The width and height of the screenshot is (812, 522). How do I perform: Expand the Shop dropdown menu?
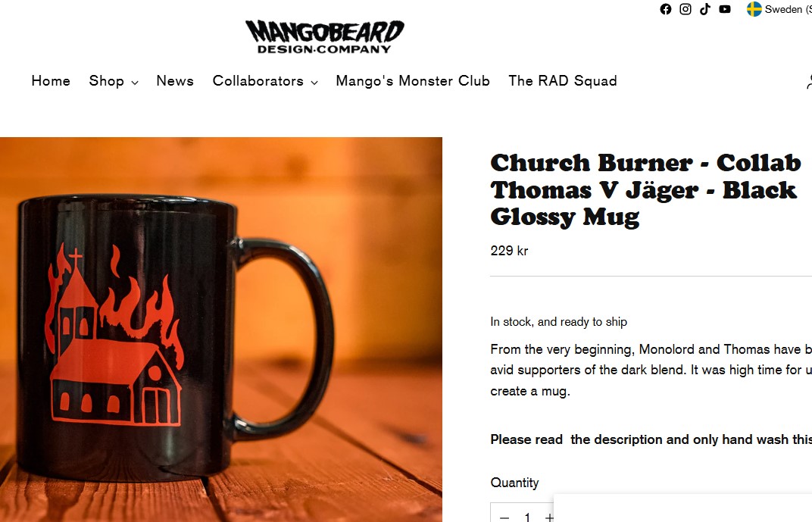(x=114, y=81)
